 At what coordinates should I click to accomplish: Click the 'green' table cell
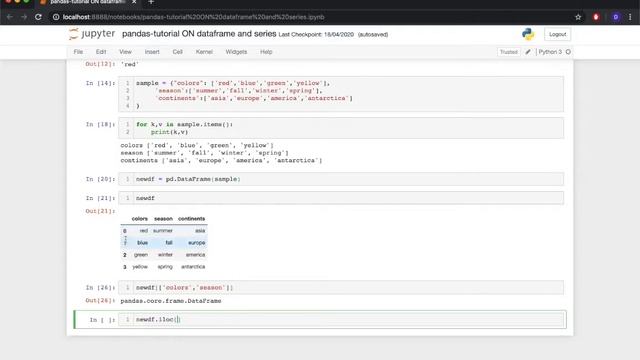click(141, 255)
